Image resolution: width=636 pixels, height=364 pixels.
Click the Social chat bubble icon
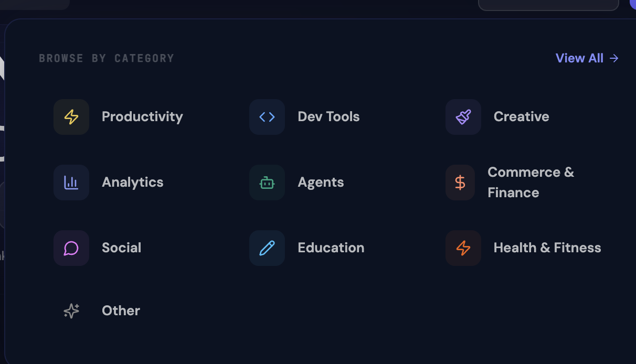[71, 248]
